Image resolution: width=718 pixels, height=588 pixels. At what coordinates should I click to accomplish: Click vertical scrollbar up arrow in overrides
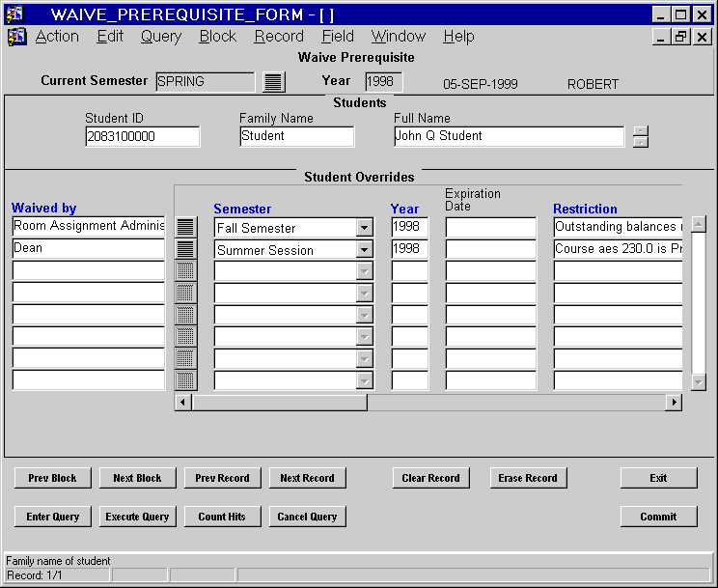click(698, 224)
